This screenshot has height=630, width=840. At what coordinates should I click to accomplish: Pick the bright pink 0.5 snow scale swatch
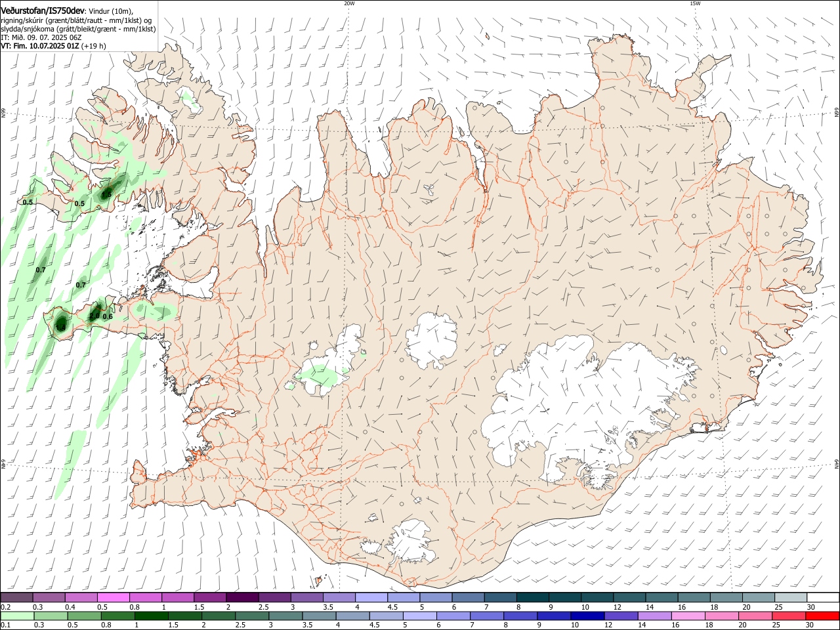tap(113, 597)
